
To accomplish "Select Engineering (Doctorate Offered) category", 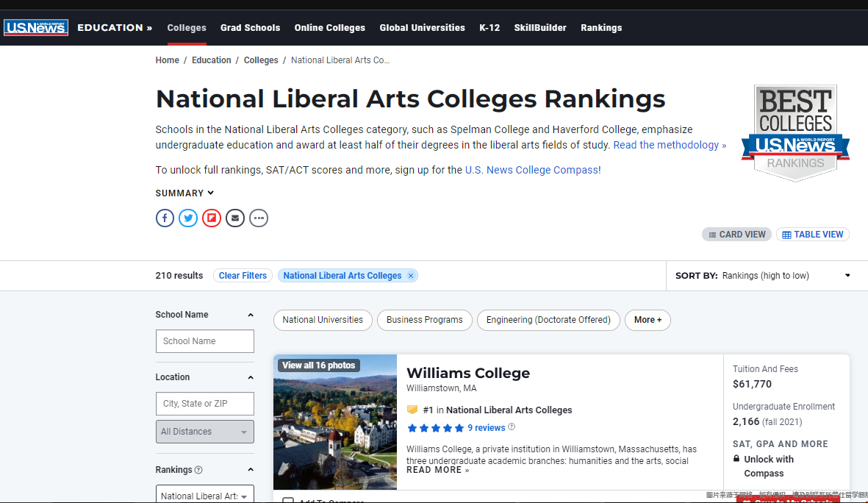I will [x=548, y=320].
